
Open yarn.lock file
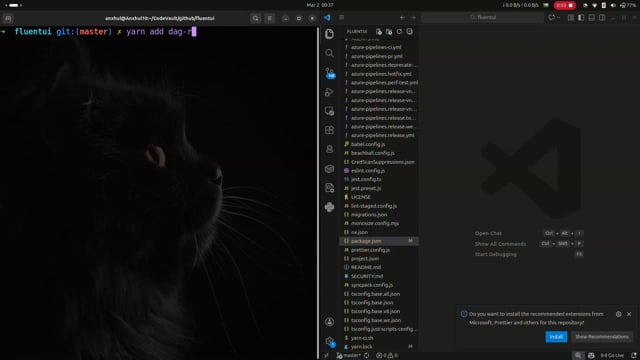coord(378,347)
